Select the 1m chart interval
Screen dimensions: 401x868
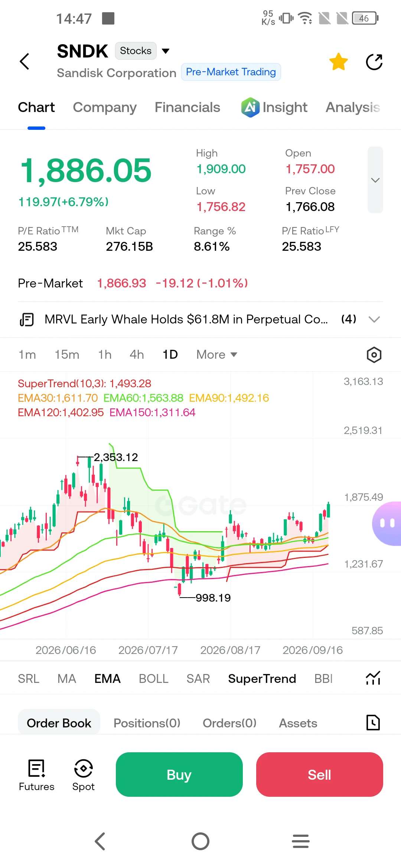pyautogui.click(x=27, y=355)
